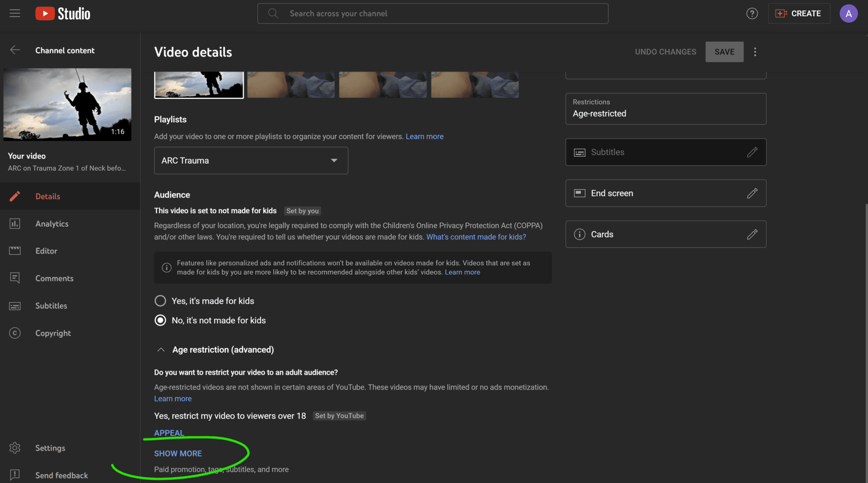Open the Details tab in sidebar
The width and height of the screenshot is (868, 483).
70,196
